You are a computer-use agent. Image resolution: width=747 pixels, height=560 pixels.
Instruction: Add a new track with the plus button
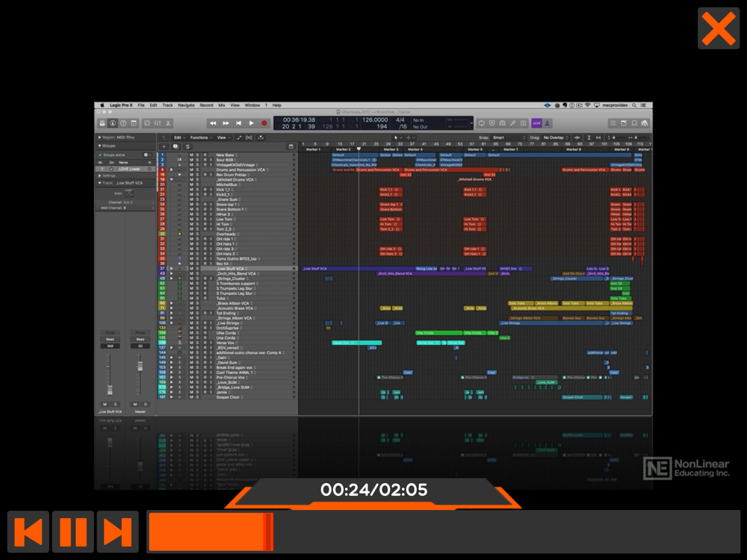[x=164, y=146]
